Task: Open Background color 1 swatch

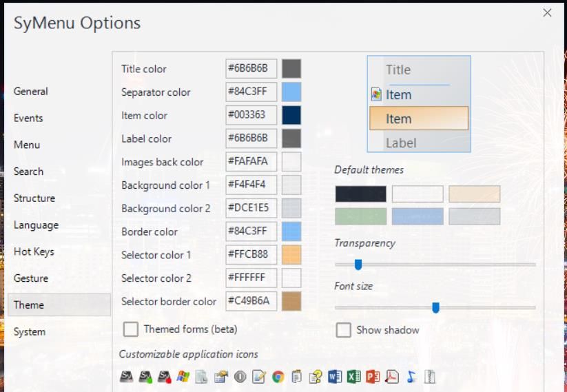Action: (x=291, y=185)
